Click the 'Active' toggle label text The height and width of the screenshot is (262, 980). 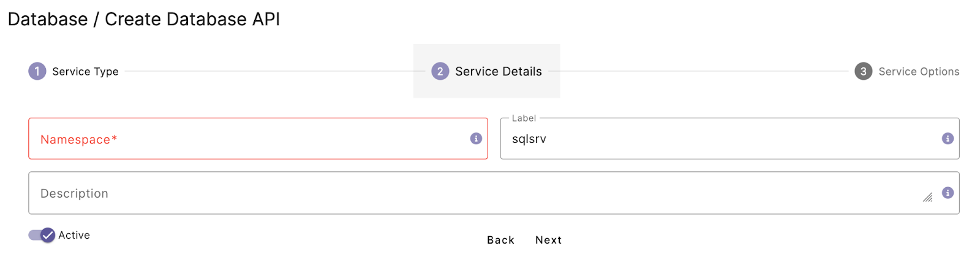pos(74,235)
